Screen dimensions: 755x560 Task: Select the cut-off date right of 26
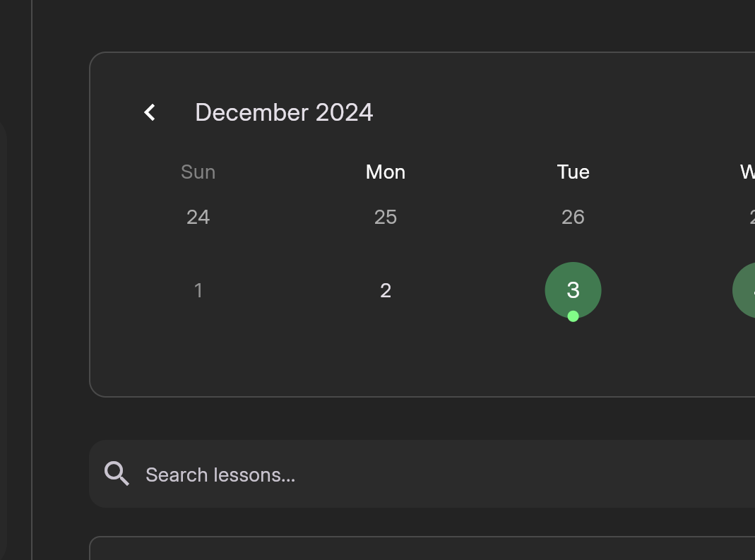click(x=752, y=218)
